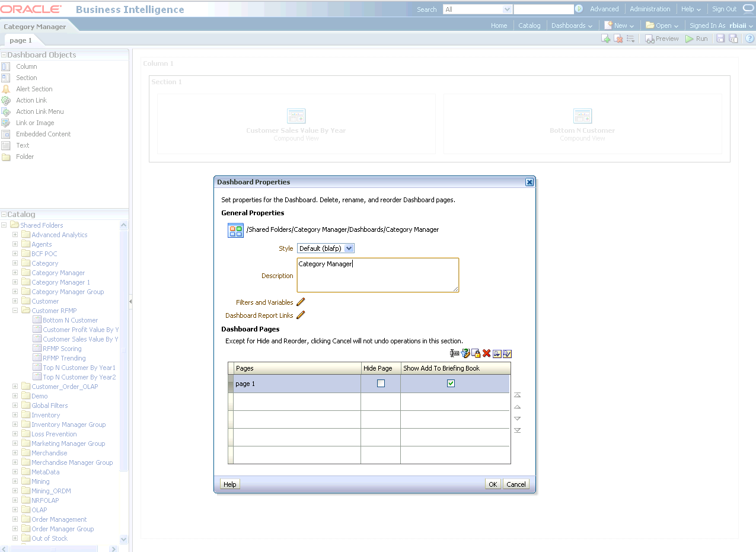Click the add dashboard page icon
The width and height of the screenshot is (756, 552).
pos(605,39)
